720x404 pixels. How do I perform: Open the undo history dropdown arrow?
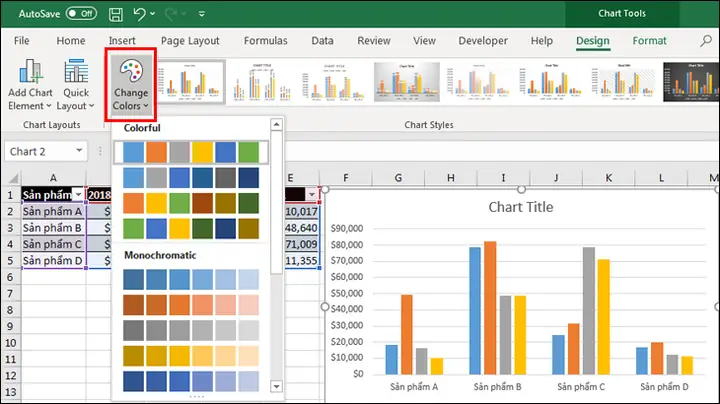coord(153,14)
